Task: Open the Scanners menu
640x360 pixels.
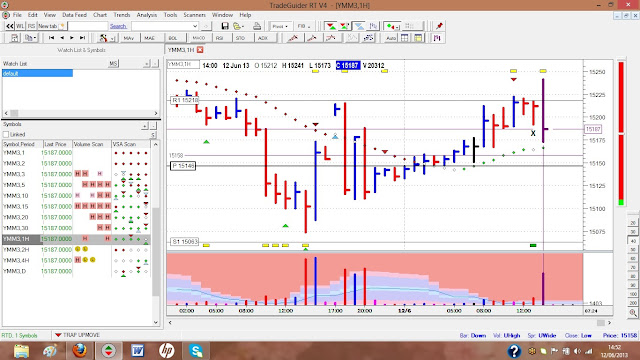Action: point(194,15)
